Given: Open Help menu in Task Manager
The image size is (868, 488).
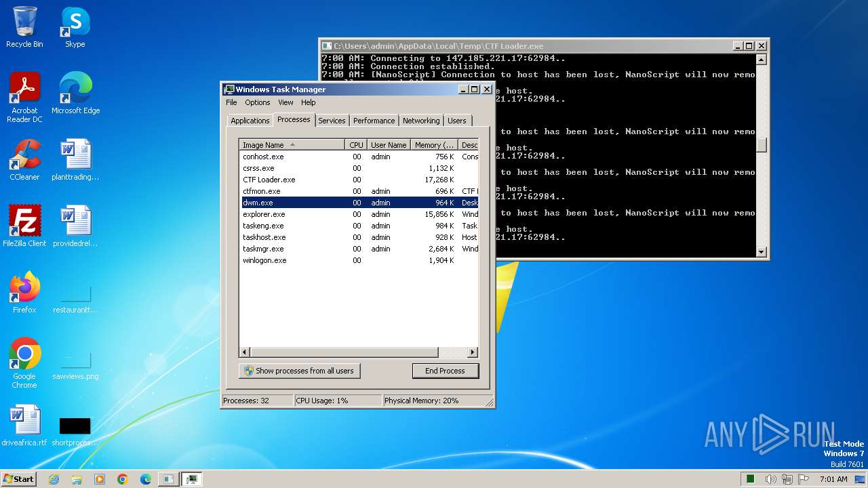Looking at the screenshot, I should (308, 102).
